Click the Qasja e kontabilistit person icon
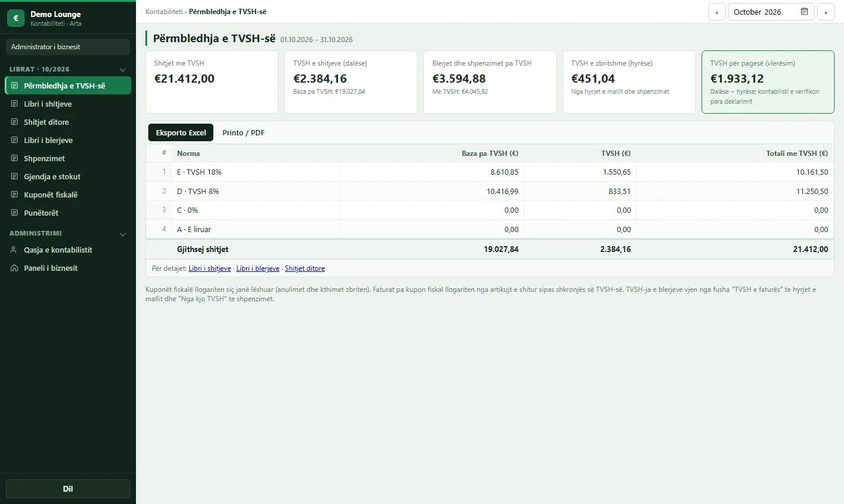844x504 pixels. 15,250
